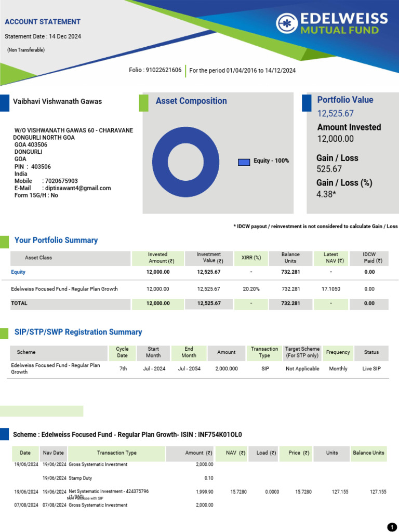
Task: Click the Portfolio Value amount 12,525.67
Action: pos(335,113)
